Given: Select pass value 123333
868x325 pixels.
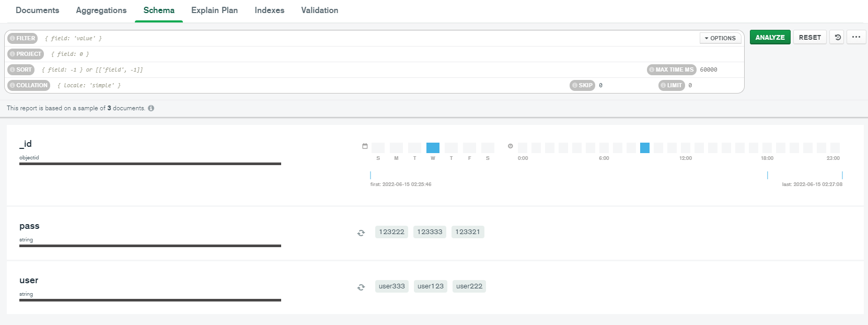Looking at the screenshot, I should pos(430,232).
